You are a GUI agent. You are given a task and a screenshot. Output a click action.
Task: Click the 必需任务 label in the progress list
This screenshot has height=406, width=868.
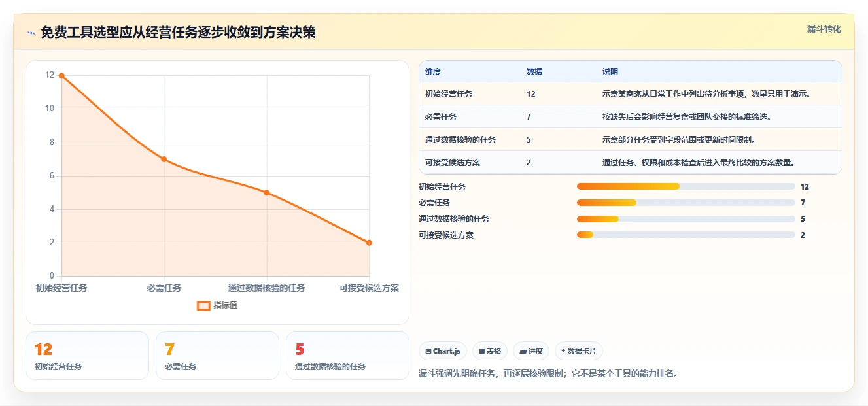[x=434, y=203]
